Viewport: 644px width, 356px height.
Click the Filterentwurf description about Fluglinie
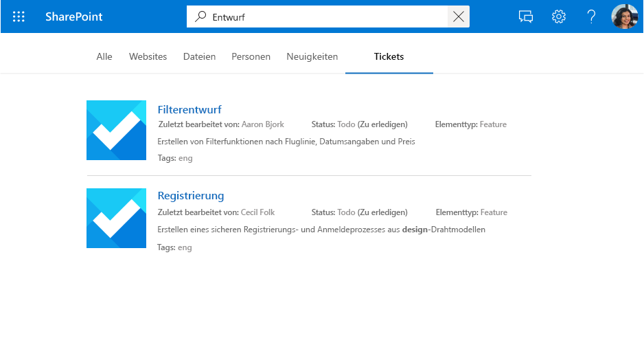pos(286,142)
